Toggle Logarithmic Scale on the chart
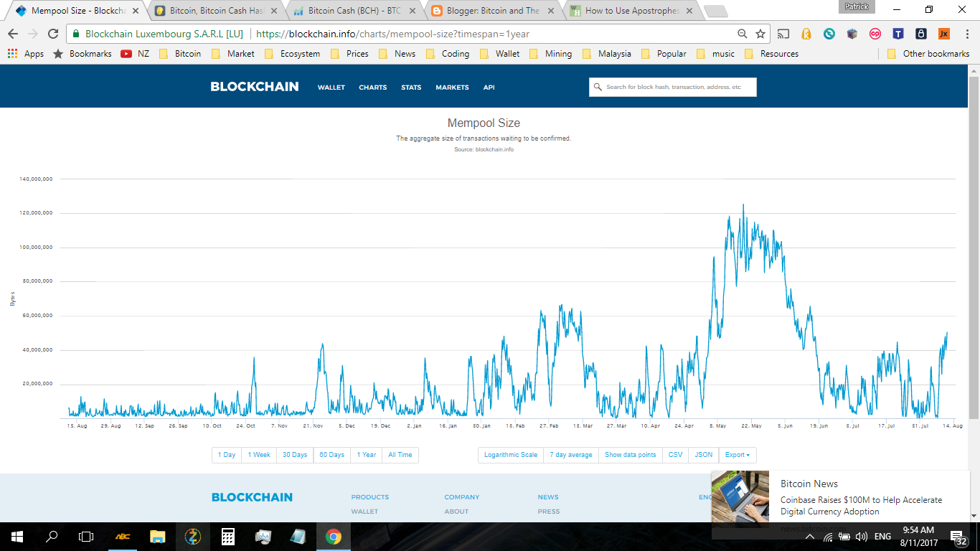This screenshot has height=551, width=980. click(x=511, y=455)
